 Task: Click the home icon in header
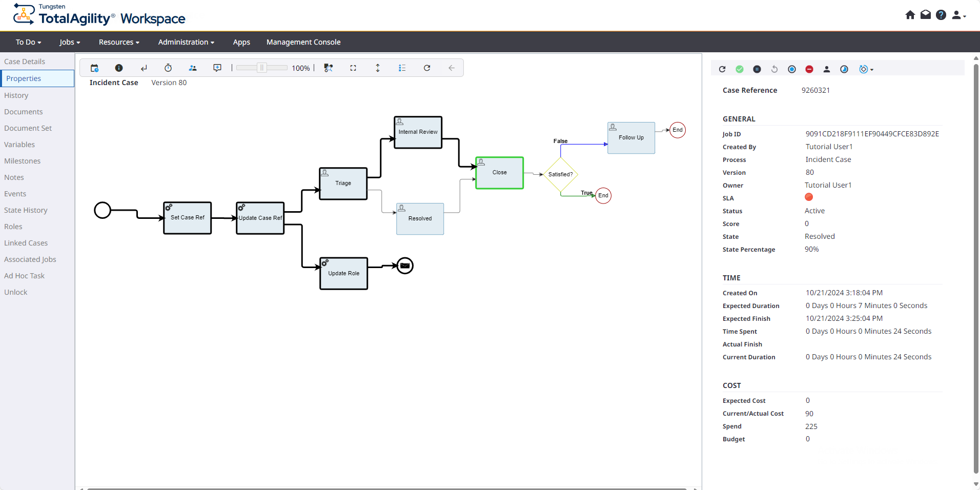[910, 15]
